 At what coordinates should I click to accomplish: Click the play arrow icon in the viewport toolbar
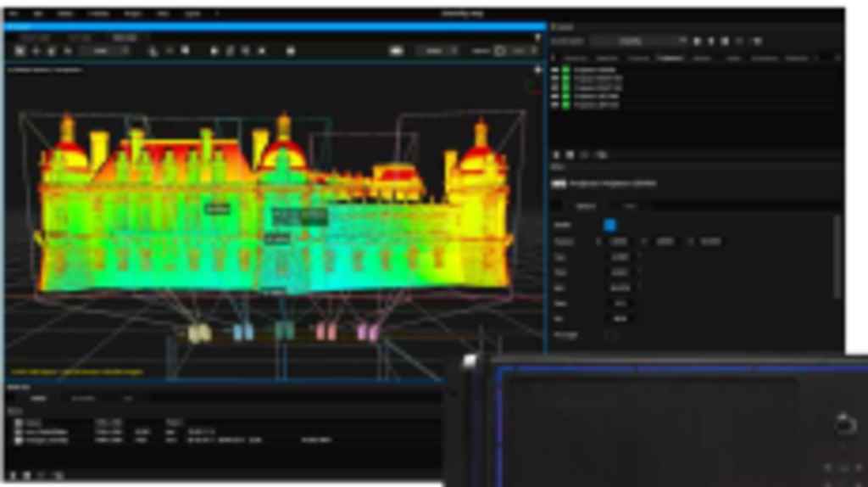click(214, 51)
